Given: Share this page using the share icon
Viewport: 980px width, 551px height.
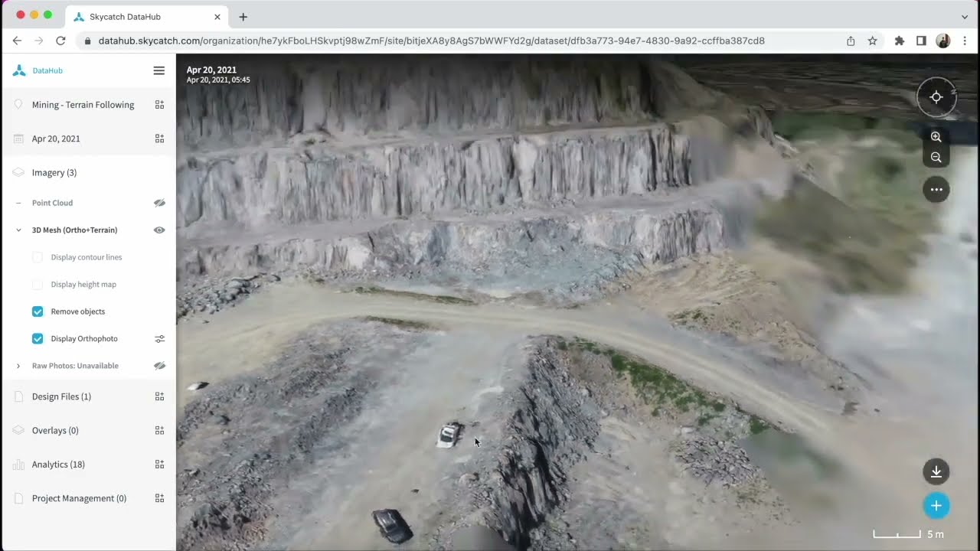Looking at the screenshot, I should (851, 41).
